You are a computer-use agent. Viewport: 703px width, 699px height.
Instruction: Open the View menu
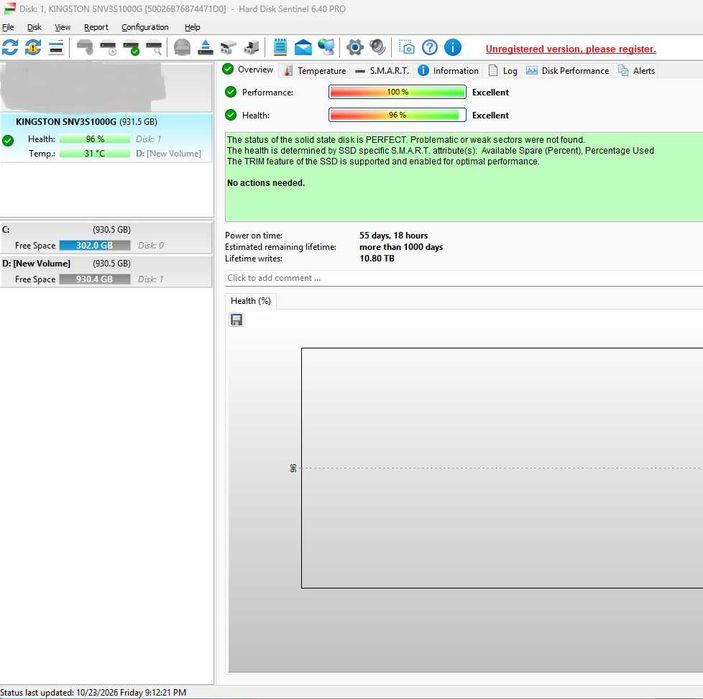(x=63, y=27)
